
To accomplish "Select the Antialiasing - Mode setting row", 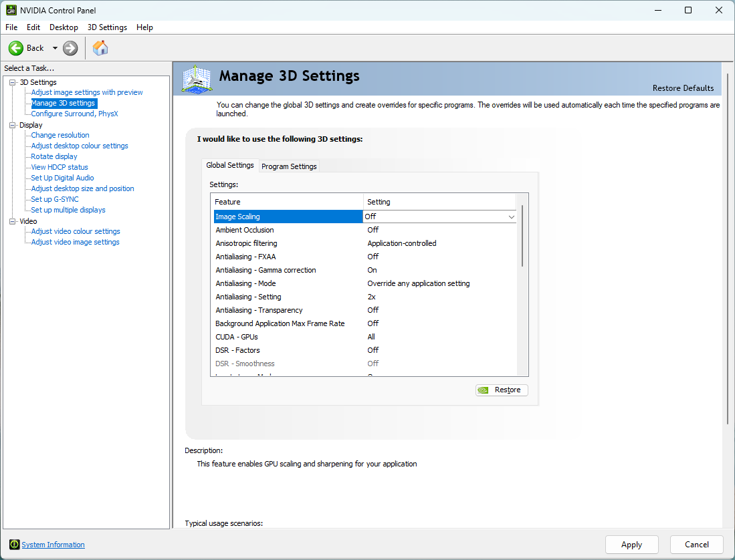I will tap(245, 283).
